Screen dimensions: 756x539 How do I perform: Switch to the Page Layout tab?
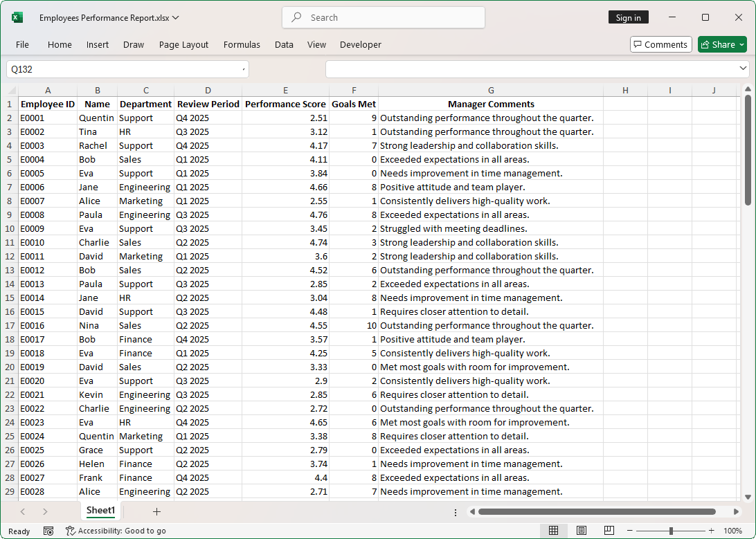[x=183, y=44]
